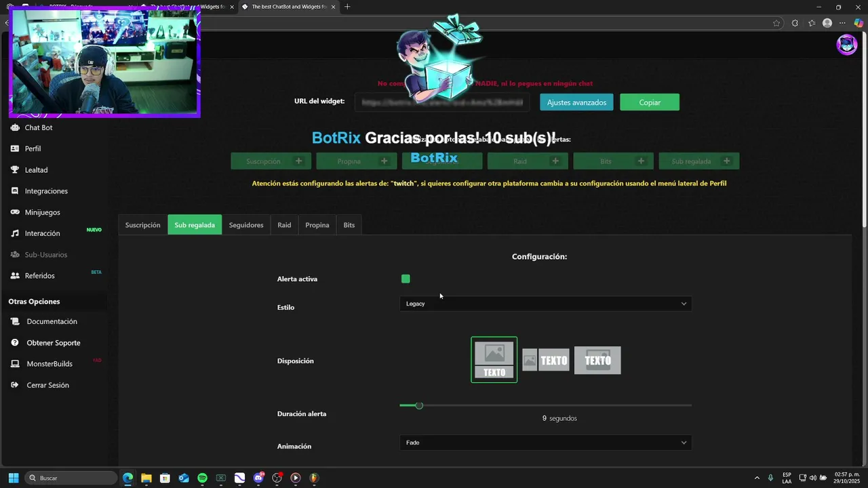
Task: Open Discord from the taskbar
Action: (258, 478)
